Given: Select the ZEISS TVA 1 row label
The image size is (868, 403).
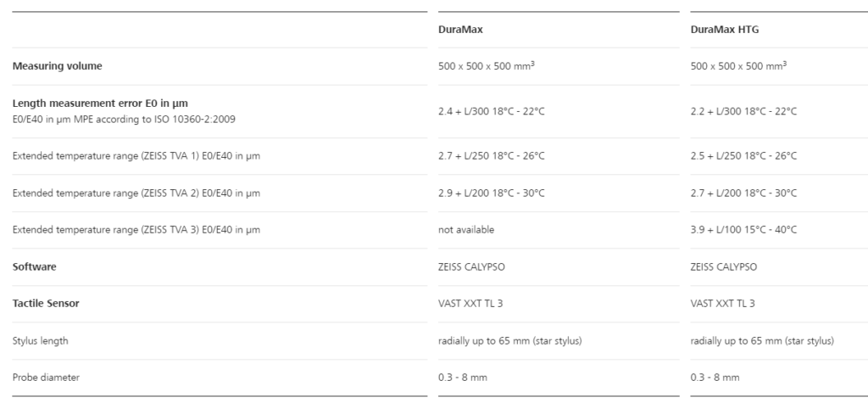Looking at the screenshot, I should (136, 156).
